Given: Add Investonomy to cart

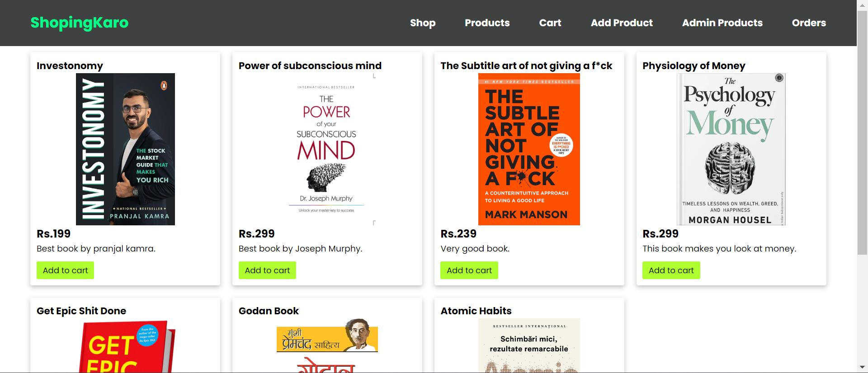Looking at the screenshot, I should (65, 270).
